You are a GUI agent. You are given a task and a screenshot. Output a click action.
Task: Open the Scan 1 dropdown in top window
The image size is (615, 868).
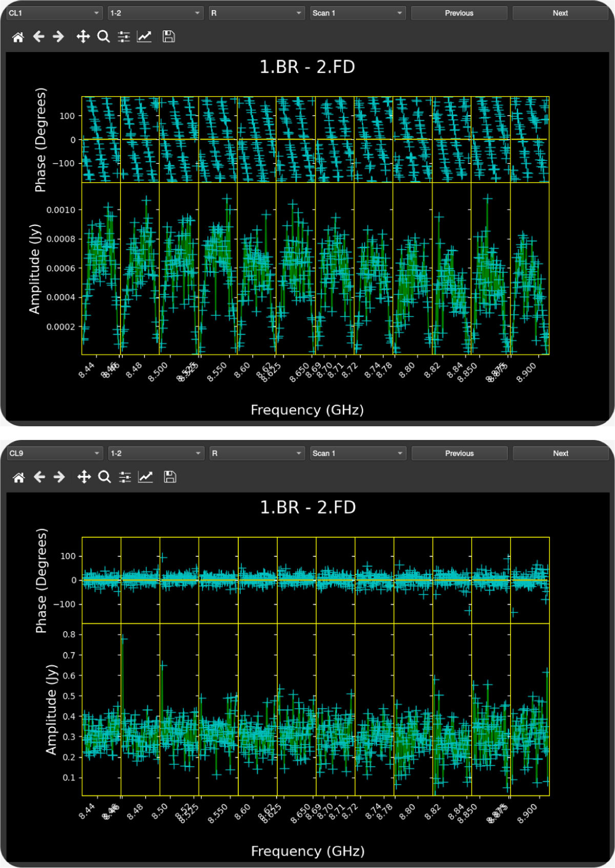[358, 13]
